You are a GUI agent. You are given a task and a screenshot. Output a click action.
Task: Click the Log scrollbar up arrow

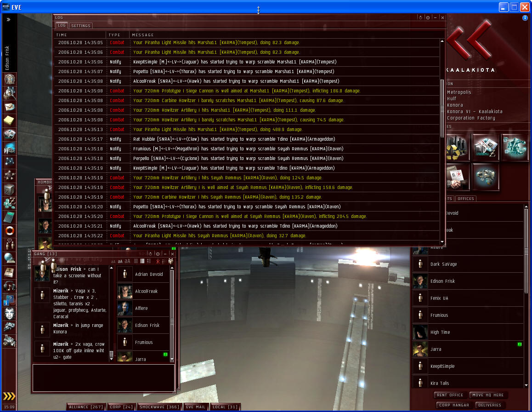442,41
